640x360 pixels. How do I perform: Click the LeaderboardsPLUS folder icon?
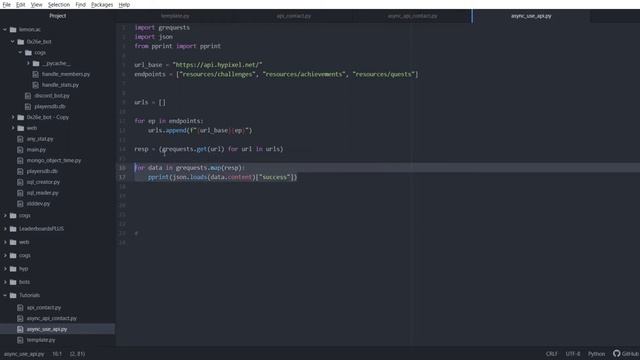tap(13, 229)
